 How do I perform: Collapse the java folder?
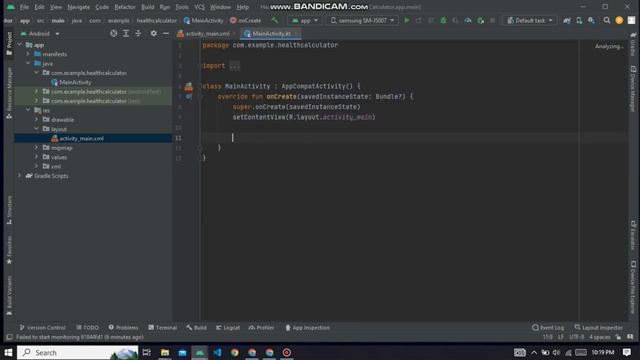pyautogui.click(x=28, y=63)
